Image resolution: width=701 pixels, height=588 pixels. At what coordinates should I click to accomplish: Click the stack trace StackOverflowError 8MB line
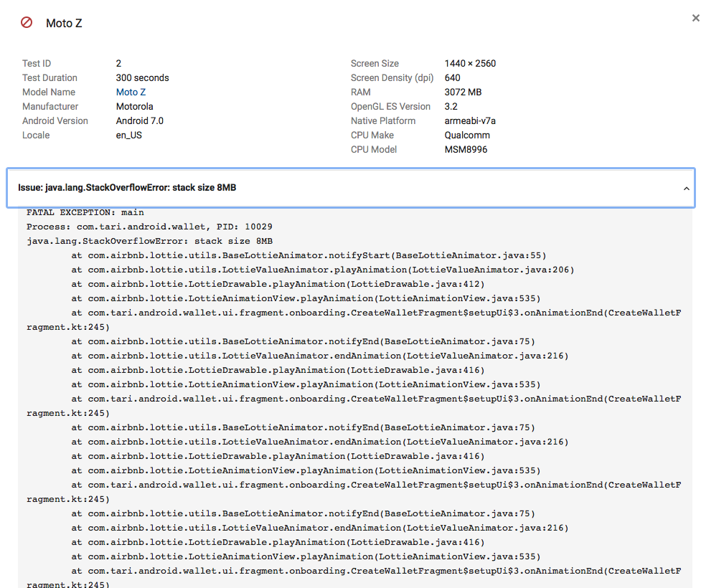click(149, 241)
